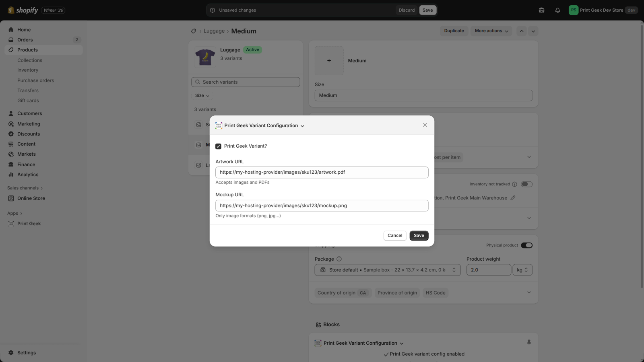Click the Print Geek app icon in sidebar

pos(11,224)
